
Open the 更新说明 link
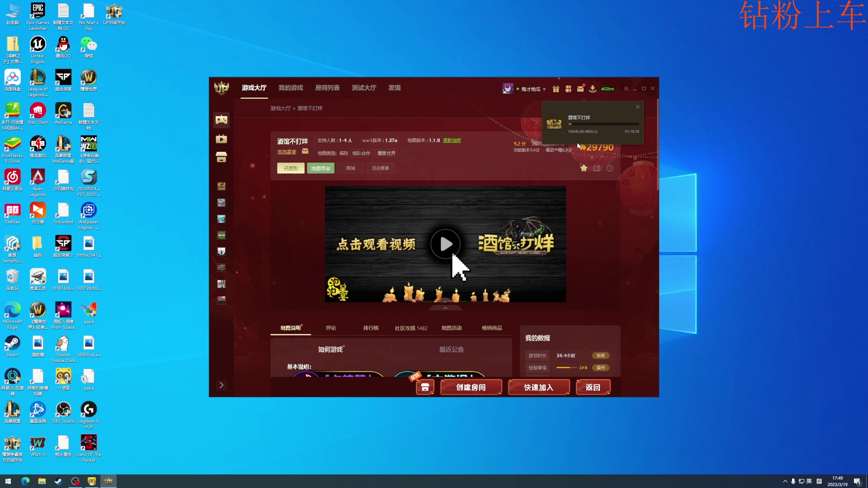pyautogui.click(x=452, y=141)
